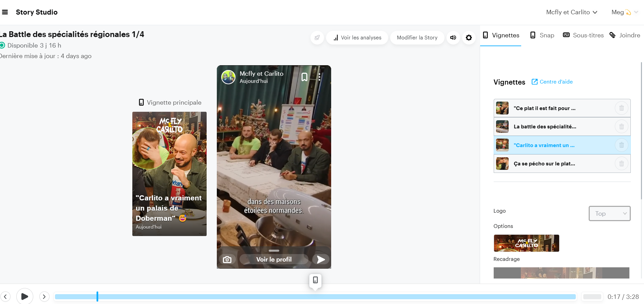
Task: Open the three-dot menu in story preview
Action: pos(319,77)
